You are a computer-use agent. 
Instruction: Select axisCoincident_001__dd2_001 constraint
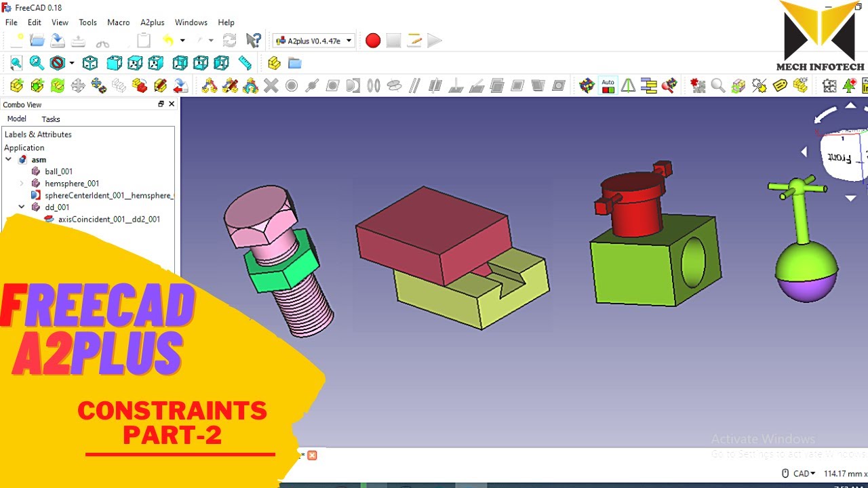pyautogui.click(x=109, y=220)
